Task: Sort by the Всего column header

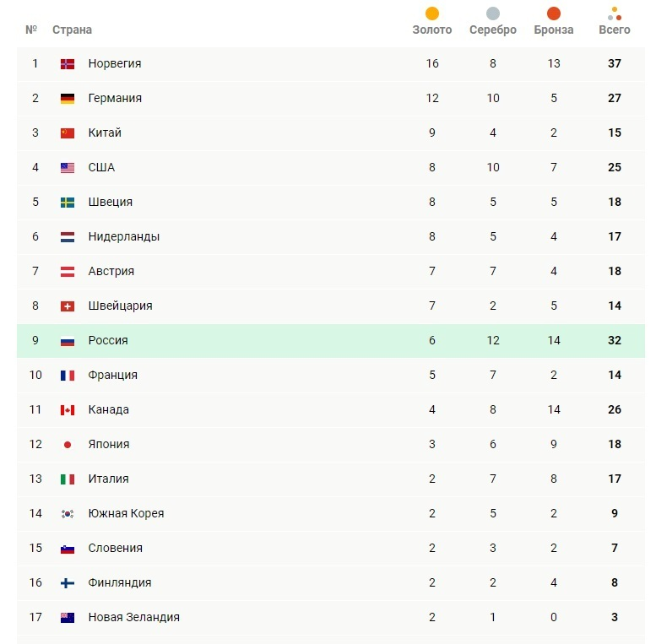Action: 615,30
